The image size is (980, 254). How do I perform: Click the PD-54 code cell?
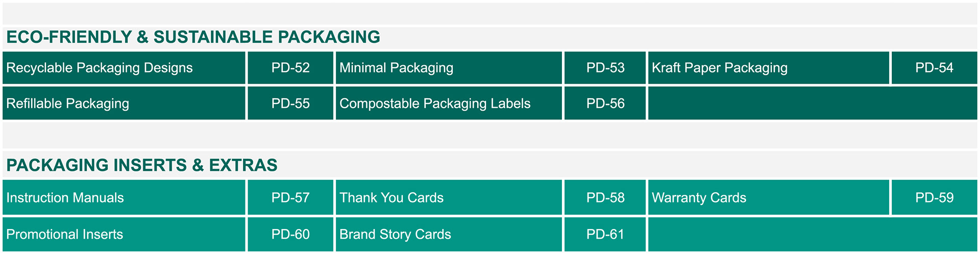(934, 68)
